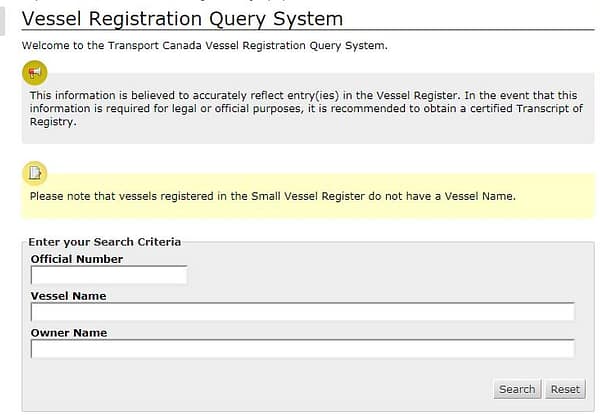Click the 'Official Number' label
Screen dimensions: 600x420
click(77, 259)
